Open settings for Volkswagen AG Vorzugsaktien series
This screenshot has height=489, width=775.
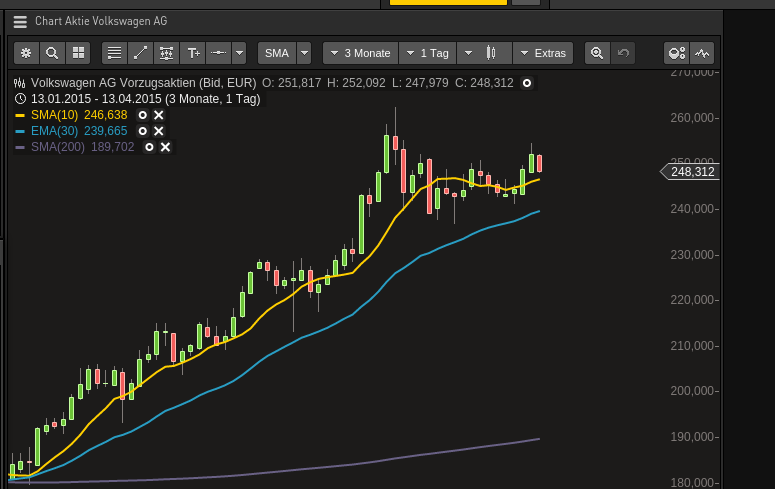coord(527,83)
